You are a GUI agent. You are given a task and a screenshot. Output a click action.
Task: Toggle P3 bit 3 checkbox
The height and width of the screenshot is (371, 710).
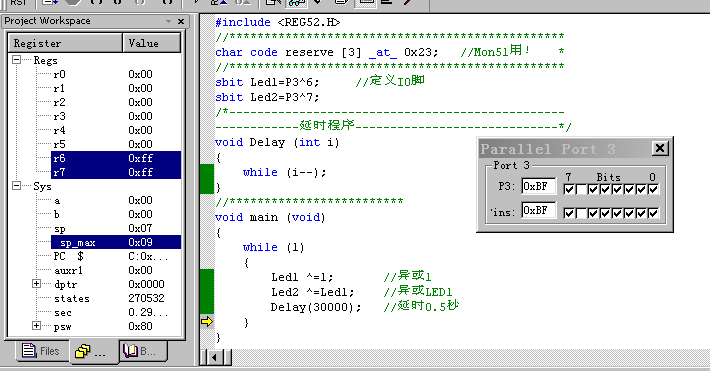click(617, 189)
